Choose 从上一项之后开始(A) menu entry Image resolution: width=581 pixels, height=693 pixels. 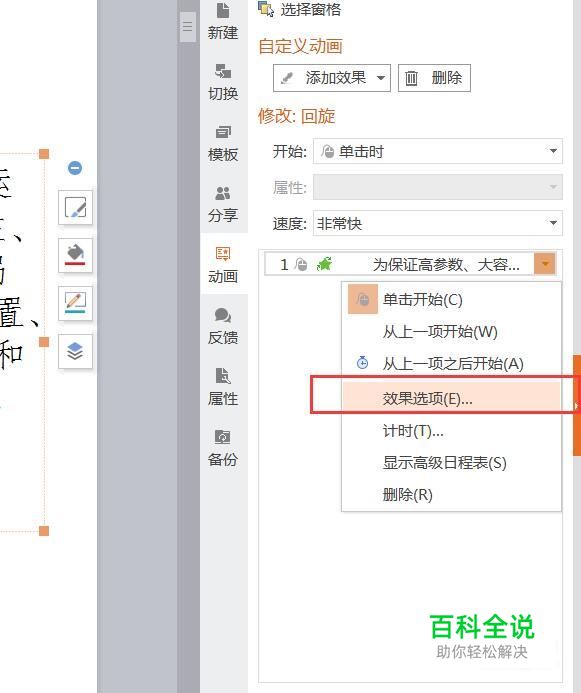(x=452, y=364)
